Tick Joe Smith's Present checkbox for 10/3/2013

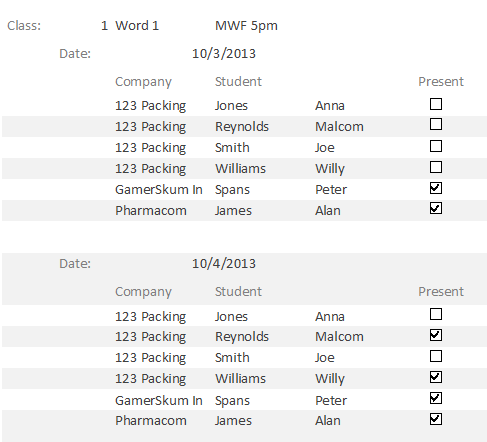436,146
